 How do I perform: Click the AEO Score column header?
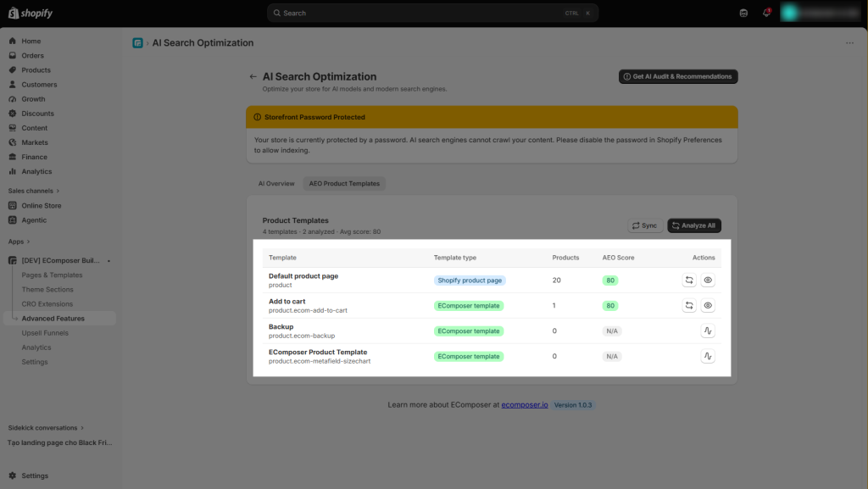point(618,258)
